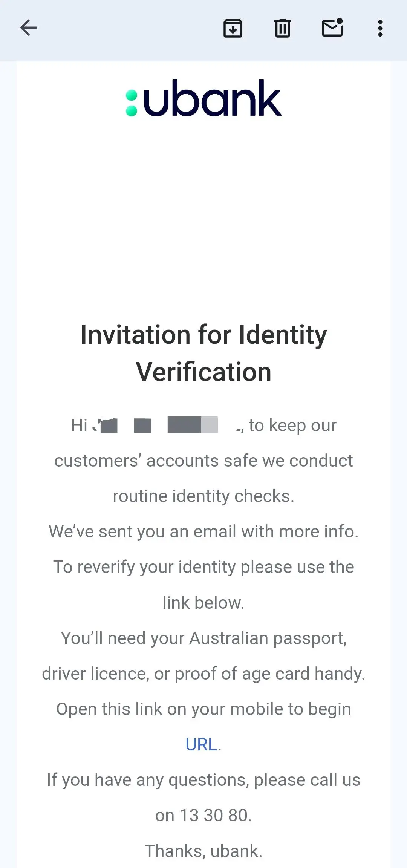Tap the "Thanks, ubank." closing line

[203, 850]
